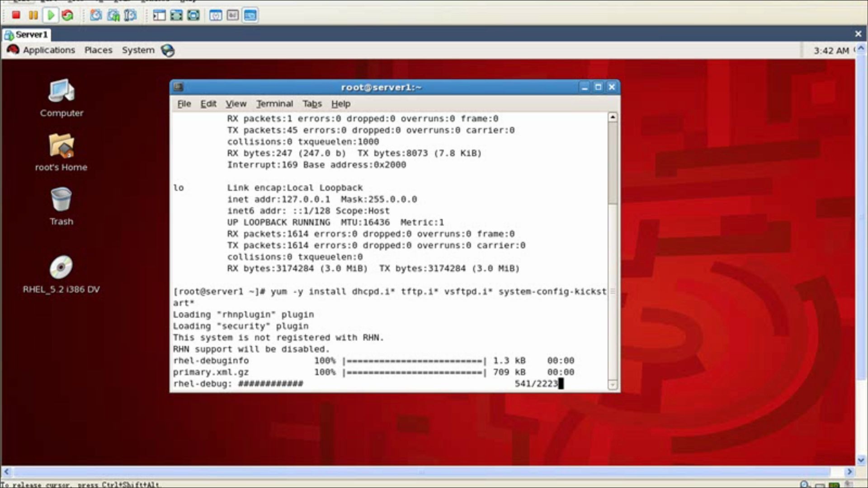Open the snapshot manager
Screen dimensions: 868x488
[x=130, y=15]
